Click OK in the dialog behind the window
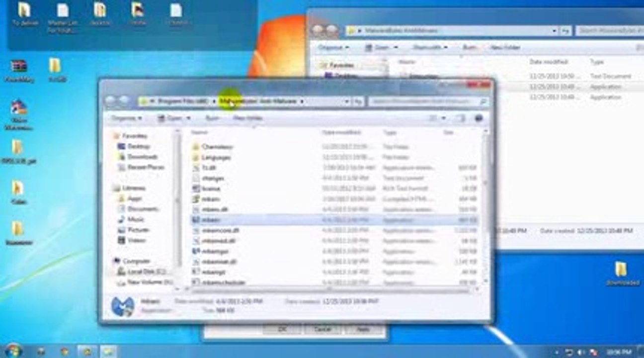 click(282, 329)
